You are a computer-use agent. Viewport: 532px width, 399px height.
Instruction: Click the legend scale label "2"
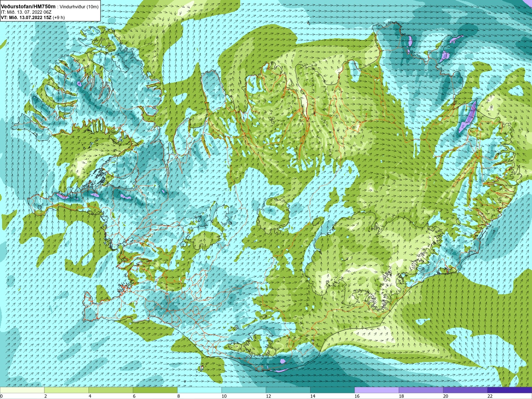tap(46, 396)
